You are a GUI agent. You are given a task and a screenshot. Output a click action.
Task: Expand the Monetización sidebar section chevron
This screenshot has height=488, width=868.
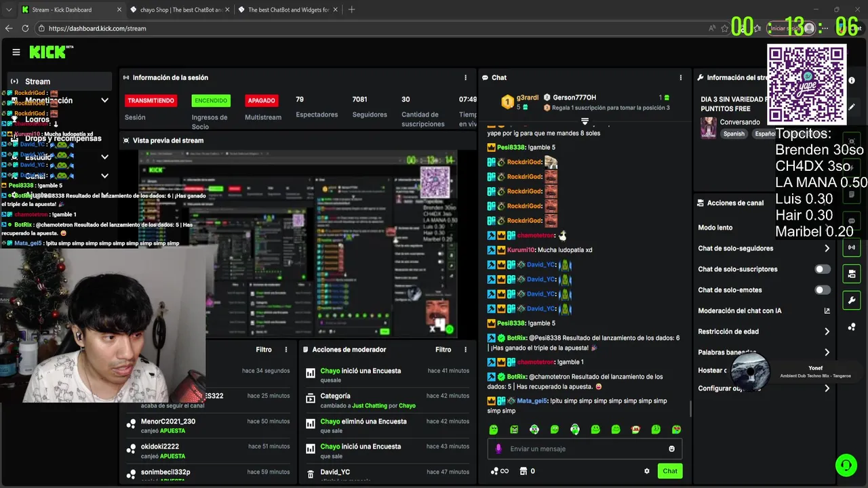(x=104, y=100)
